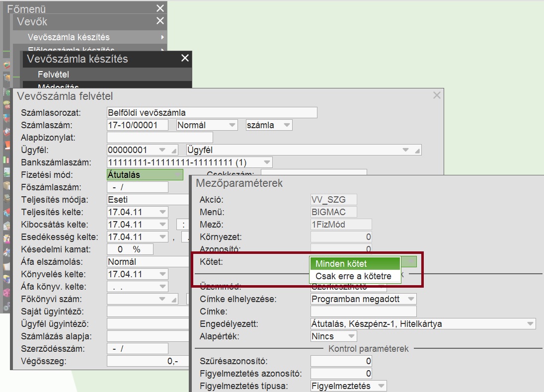
Task: Expand the Engedélyezett dropdown list
Action: (530, 324)
